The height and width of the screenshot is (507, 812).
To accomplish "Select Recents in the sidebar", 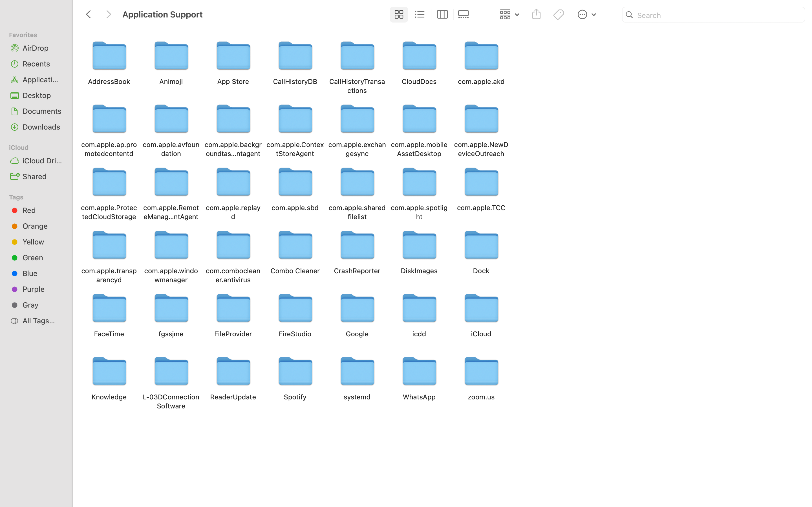I will pos(36,64).
